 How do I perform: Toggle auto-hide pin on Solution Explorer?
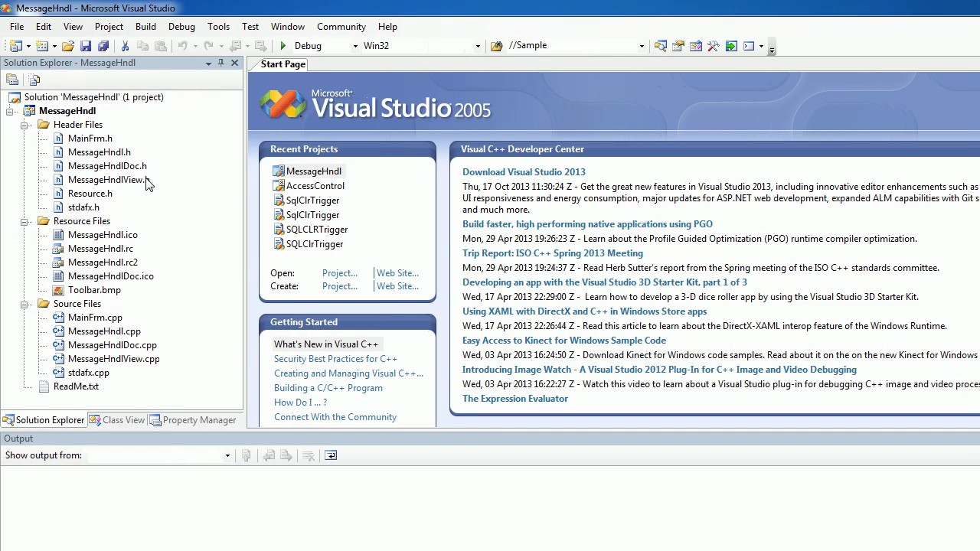pos(221,63)
